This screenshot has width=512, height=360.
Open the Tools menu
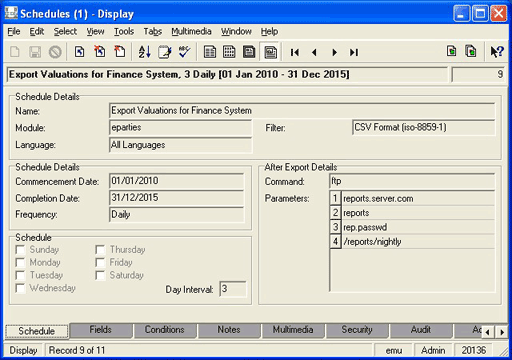pos(124,31)
